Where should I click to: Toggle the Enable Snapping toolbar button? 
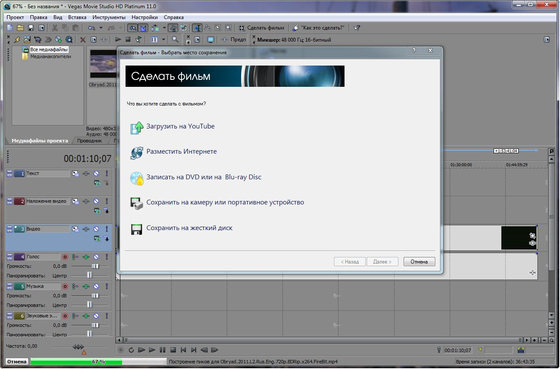click(132, 28)
